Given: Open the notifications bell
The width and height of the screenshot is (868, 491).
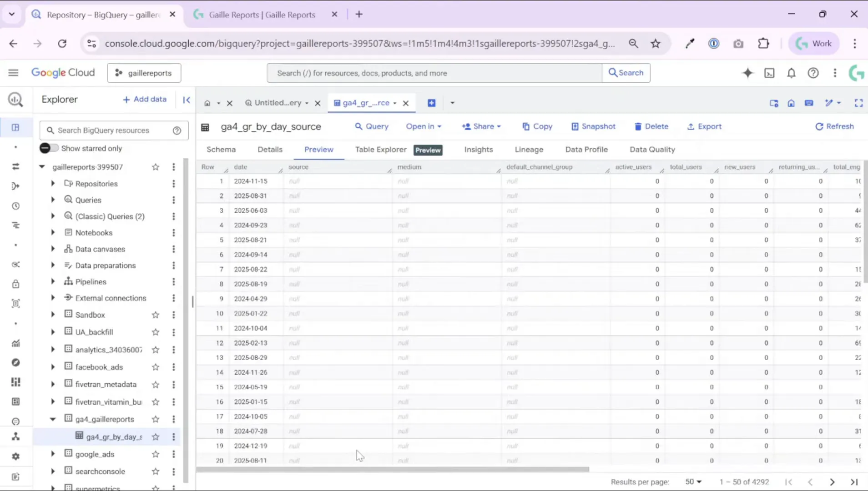Looking at the screenshot, I should click(791, 73).
